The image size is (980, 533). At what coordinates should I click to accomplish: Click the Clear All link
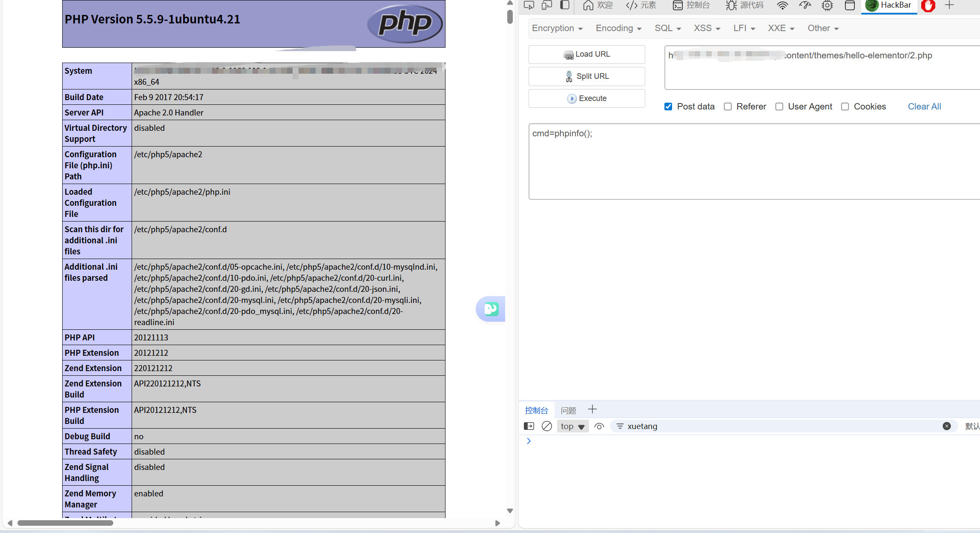tap(924, 107)
